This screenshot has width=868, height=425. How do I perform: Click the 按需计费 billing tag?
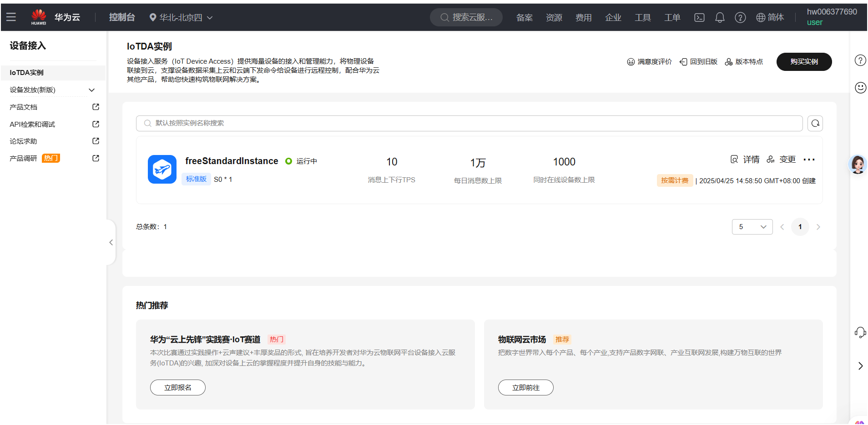click(x=675, y=180)
